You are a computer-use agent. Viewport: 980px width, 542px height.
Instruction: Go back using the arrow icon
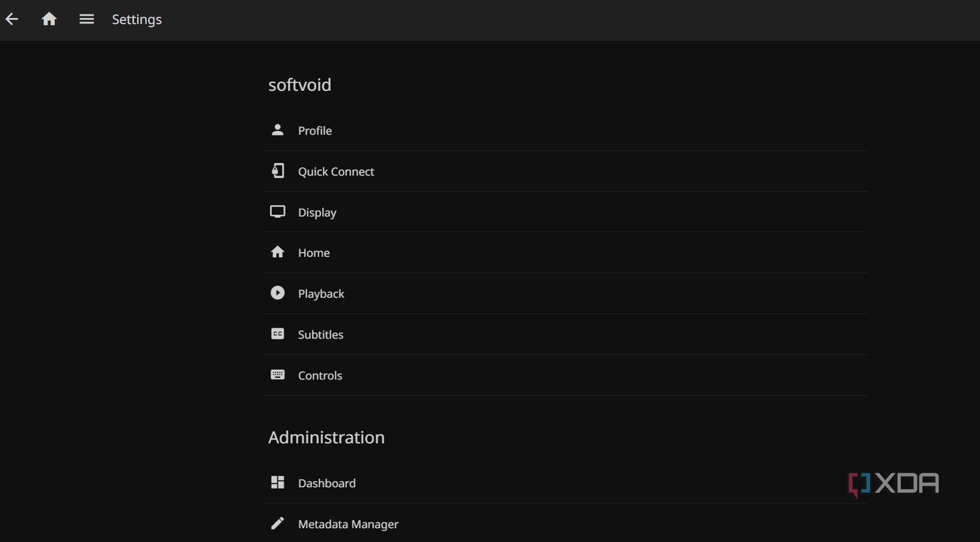(x=12, y=20)
